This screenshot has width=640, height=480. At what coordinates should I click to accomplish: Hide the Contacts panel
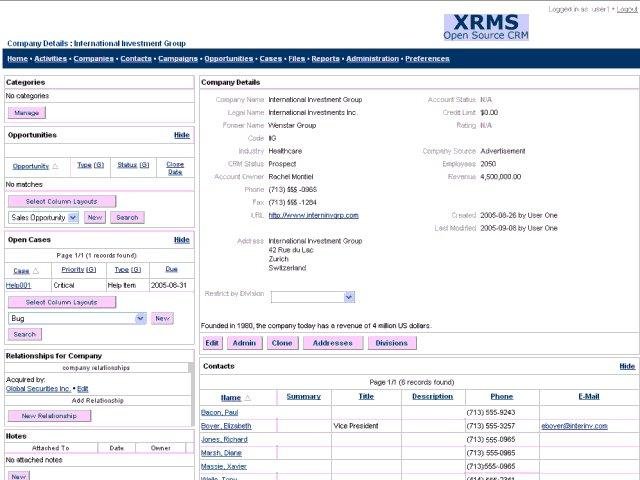(x=627, y=367)
